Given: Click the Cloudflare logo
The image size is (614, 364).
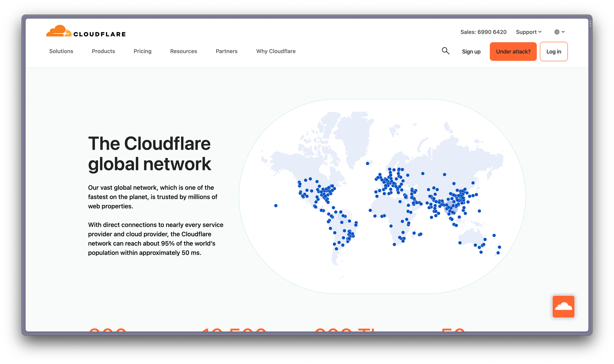Looking at the screenshot, I should pos(86,31).
